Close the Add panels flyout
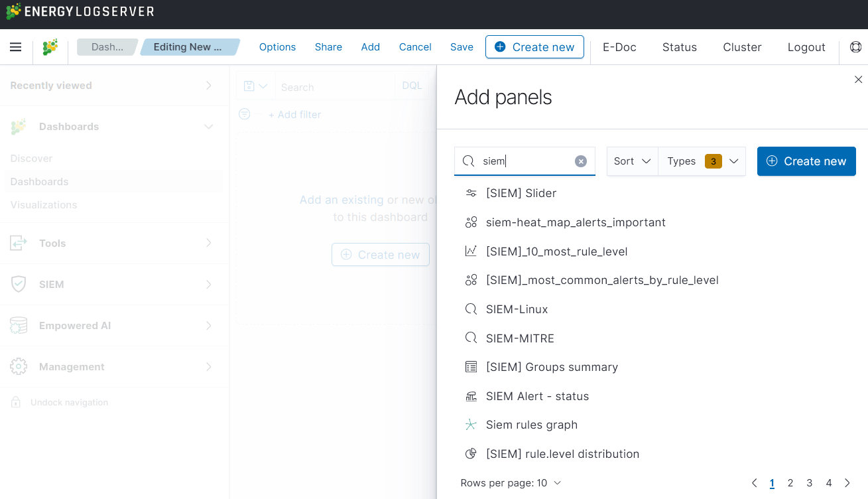The height and width of the screenshot is (499, 868). (x=858, y=80)
